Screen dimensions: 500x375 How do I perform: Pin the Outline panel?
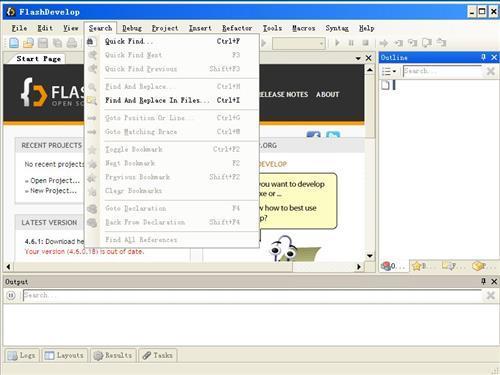(483, 57)
